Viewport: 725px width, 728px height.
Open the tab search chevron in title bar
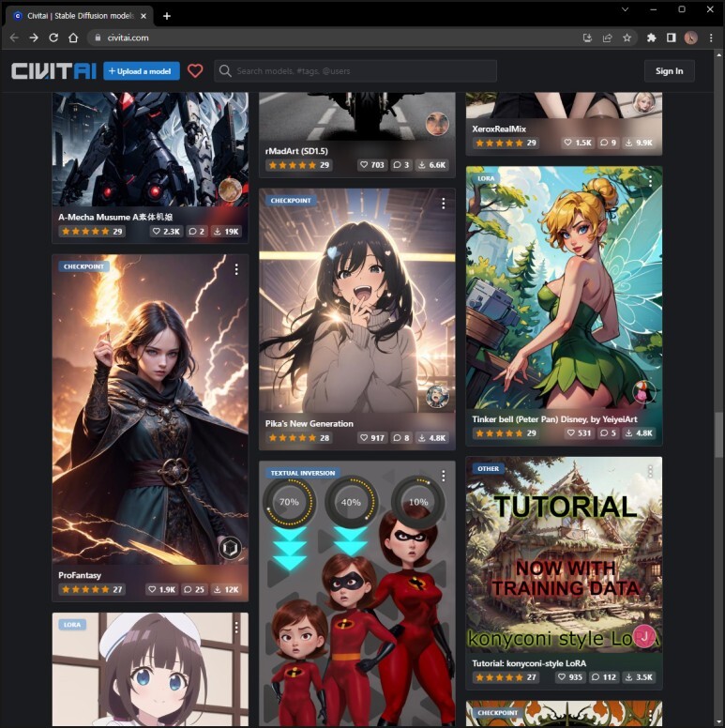tap(625, 9)
